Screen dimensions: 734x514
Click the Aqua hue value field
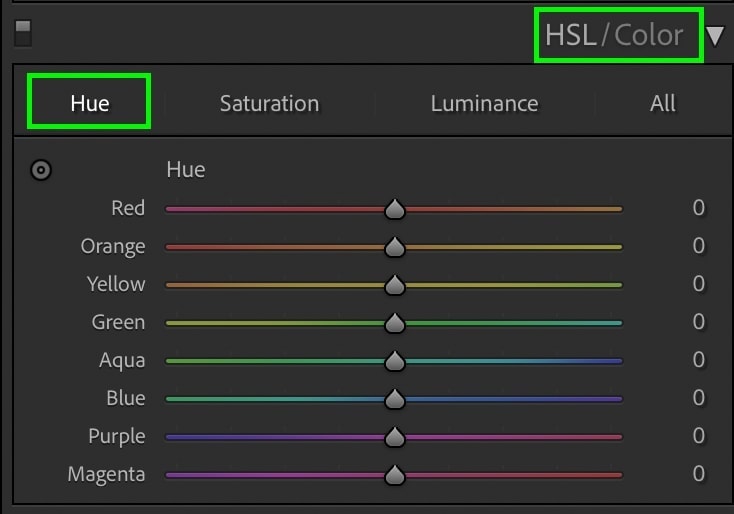point(698,360)
